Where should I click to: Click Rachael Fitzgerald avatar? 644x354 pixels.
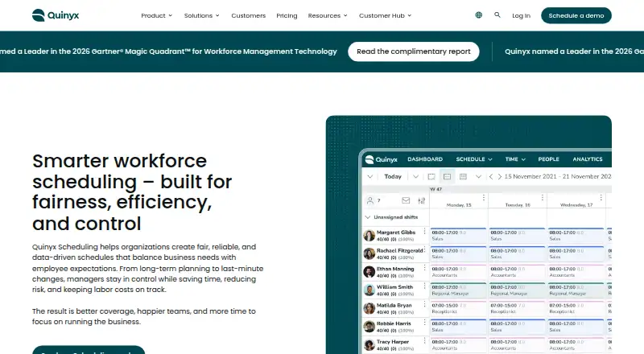click(369, 253)
